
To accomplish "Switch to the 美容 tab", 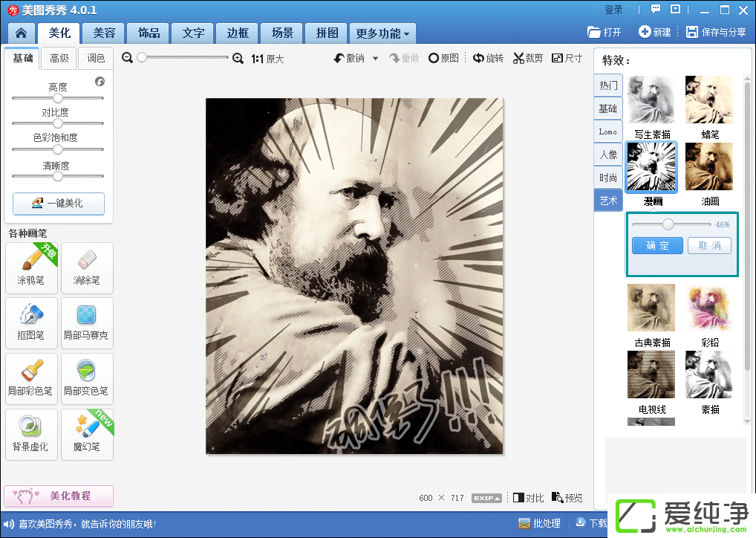I will 104,33.
